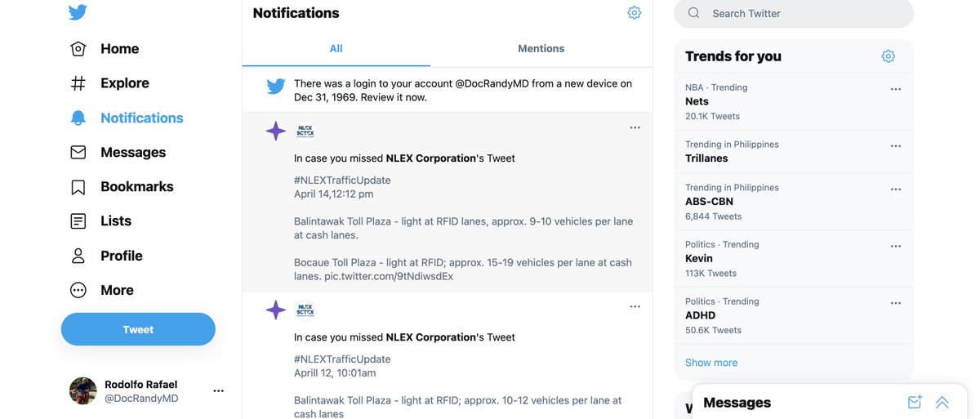Open NLEX avatar on Aprill 12 tweet

coord(305,310)
